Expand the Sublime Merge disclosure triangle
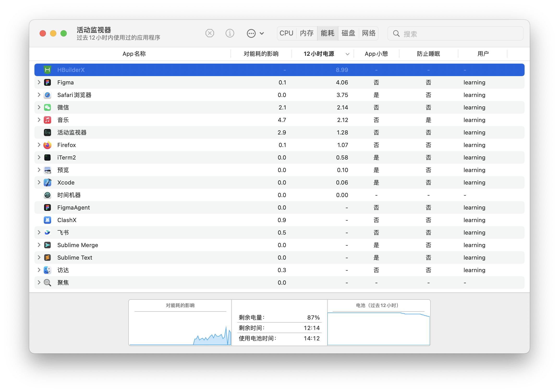This screenshot has height=392, width=559. (39, 245)
